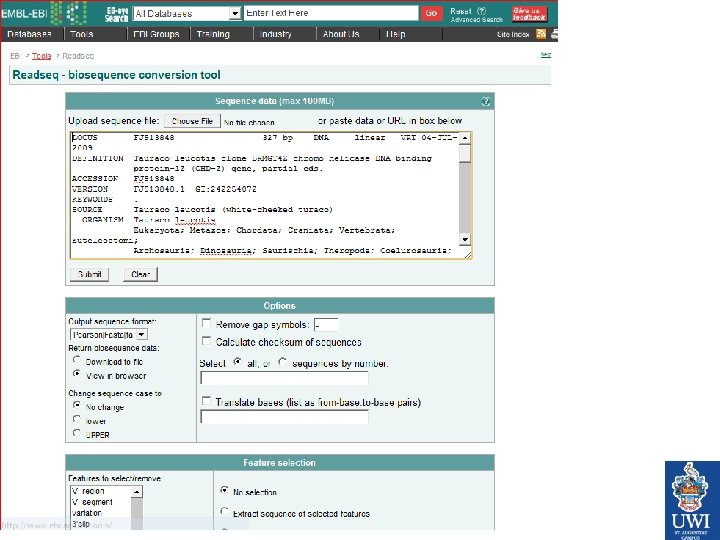Select the 'all' sequences radio button
The image size is (720, 540).
237,362
